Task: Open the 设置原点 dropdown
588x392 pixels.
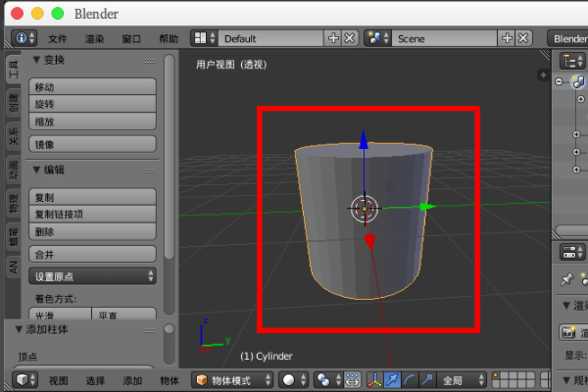Action: click(x=92, y=276)
